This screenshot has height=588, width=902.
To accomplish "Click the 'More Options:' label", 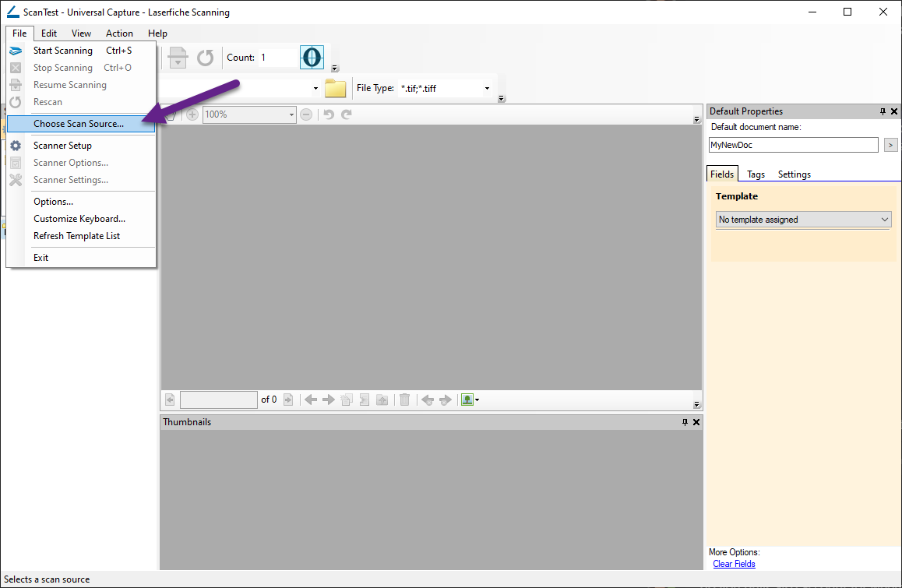I will [x=734, y=552].
